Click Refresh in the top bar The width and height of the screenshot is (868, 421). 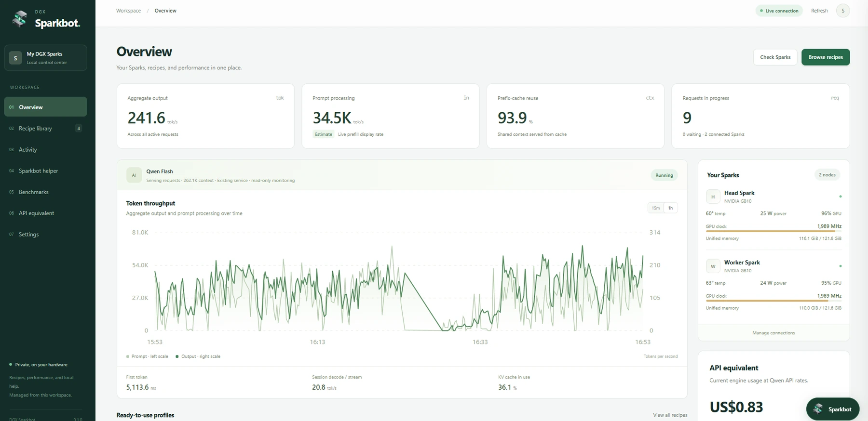point(819,11)
